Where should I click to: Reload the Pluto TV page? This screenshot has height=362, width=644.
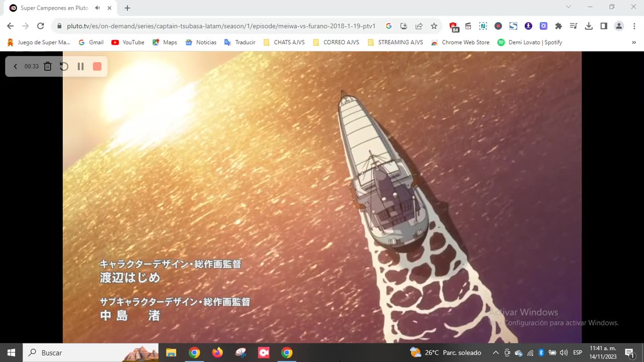[x=41, y=26]
